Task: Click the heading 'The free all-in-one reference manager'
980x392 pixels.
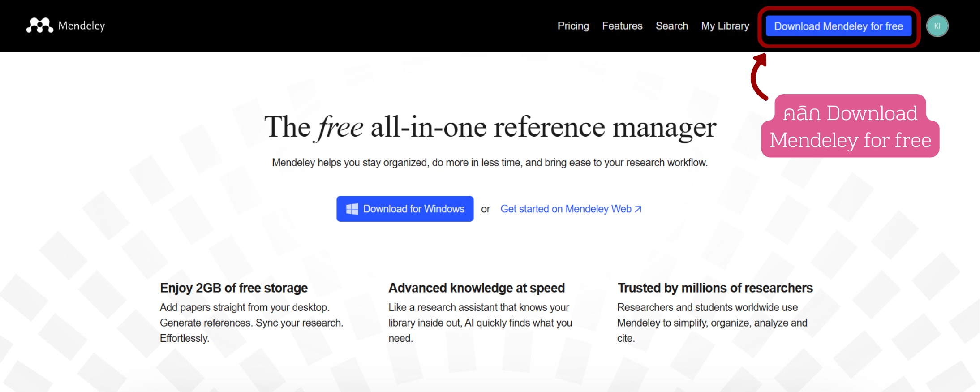Action: click(x=490, y=127)
